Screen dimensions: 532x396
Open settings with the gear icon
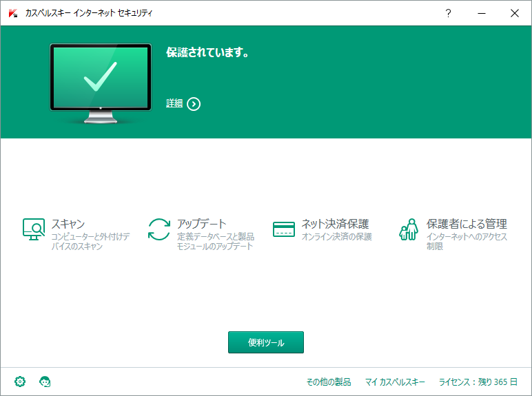point(20,382)
